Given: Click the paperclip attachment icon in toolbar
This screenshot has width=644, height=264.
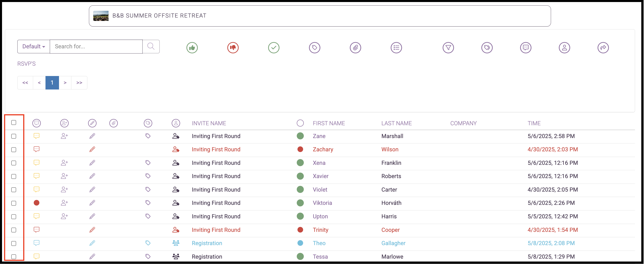Looking at the screenshot, I should (355, 47).
